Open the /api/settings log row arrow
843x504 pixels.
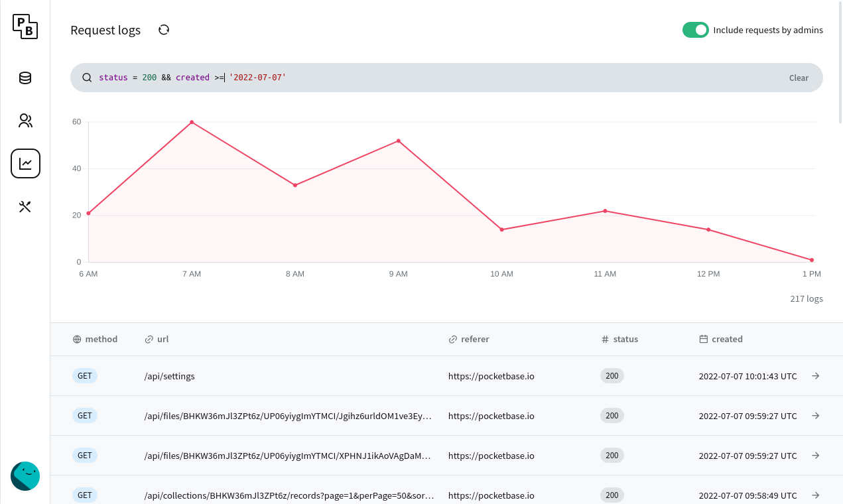click(816, 376)
